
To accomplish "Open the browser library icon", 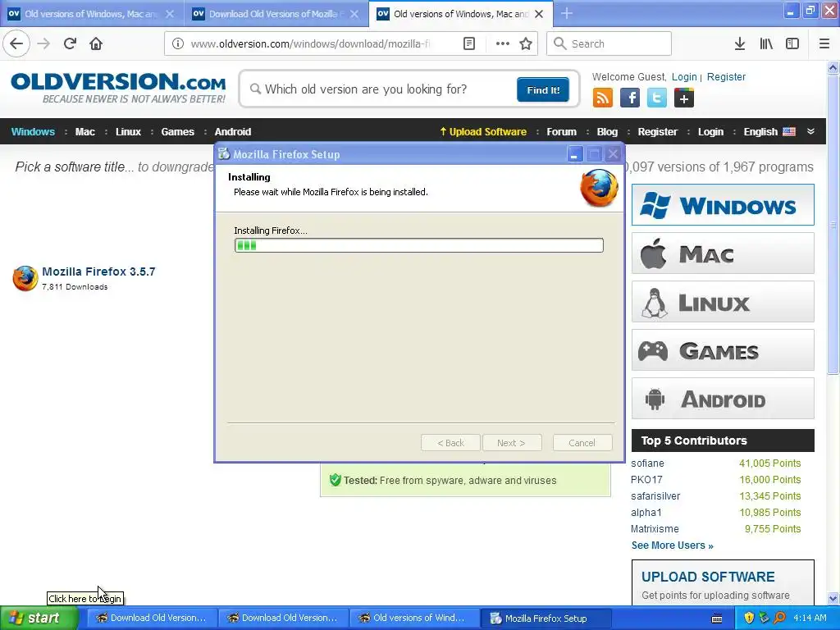I will pos(766,43).
